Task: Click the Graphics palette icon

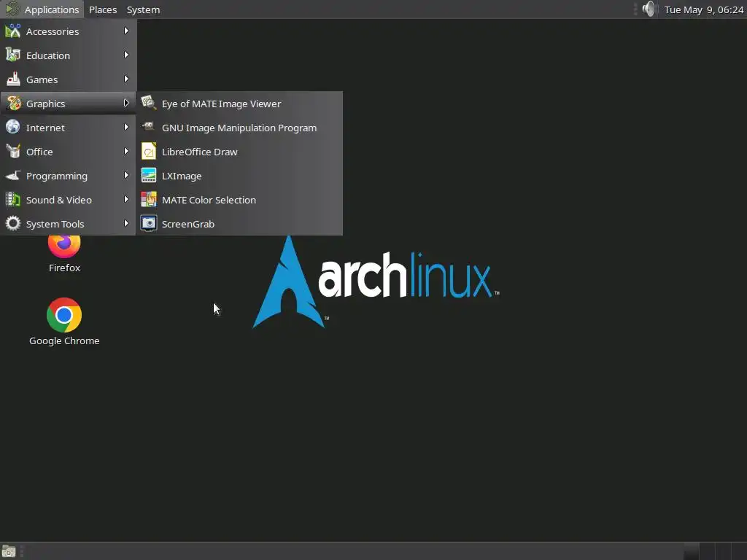Action: tap(13, 104)
